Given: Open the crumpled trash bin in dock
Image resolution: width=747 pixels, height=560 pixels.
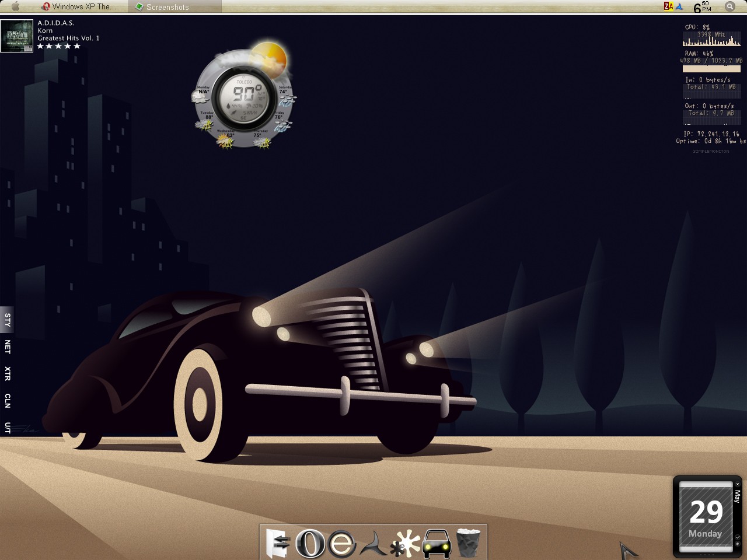Looking at the screenshot, I should pos(468,542).
